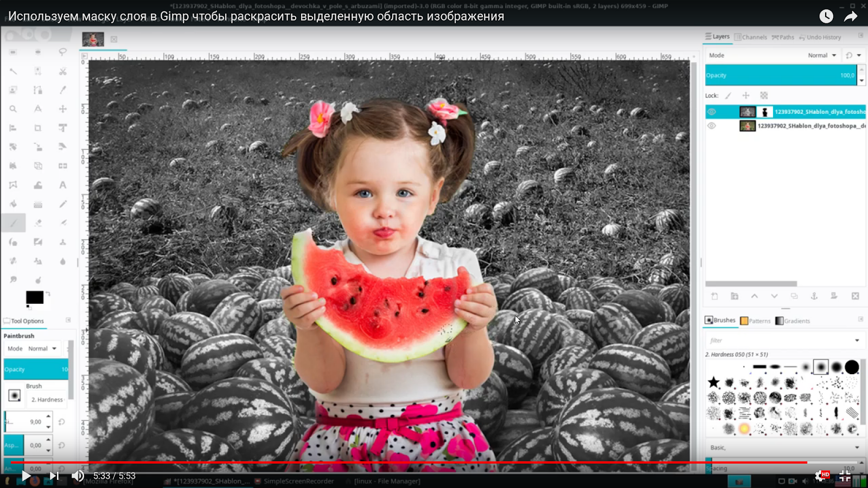This screenshot has height=488, width=868.
Task: Select the Crop tool
Action: pyautogui.click(x=38, y=128)
